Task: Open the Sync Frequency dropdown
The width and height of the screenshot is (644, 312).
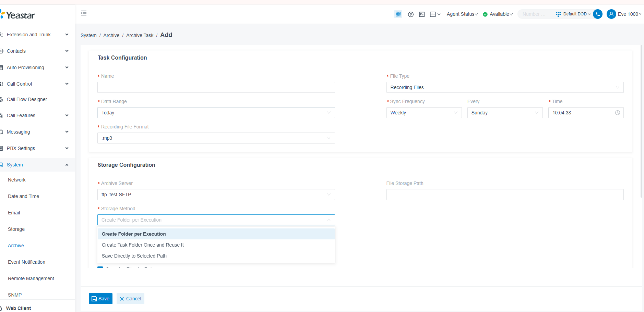Action: click(x=424, y=113)
